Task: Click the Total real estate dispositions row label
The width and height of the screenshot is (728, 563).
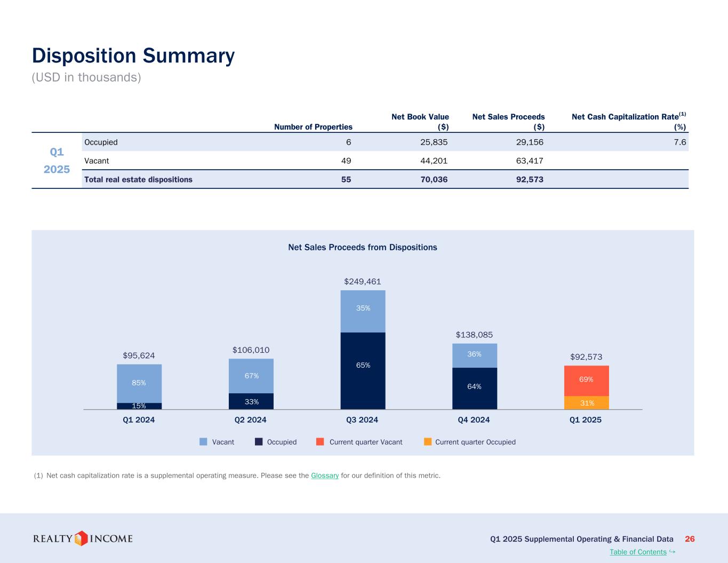Action: [x=139, y=179]
